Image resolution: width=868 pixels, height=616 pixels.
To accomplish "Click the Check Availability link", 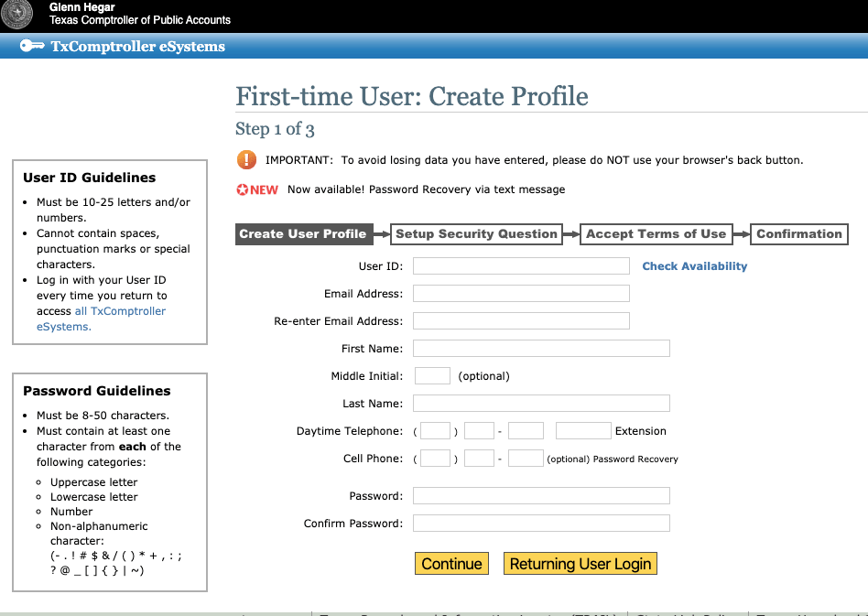I will click(x=694, y=266).
